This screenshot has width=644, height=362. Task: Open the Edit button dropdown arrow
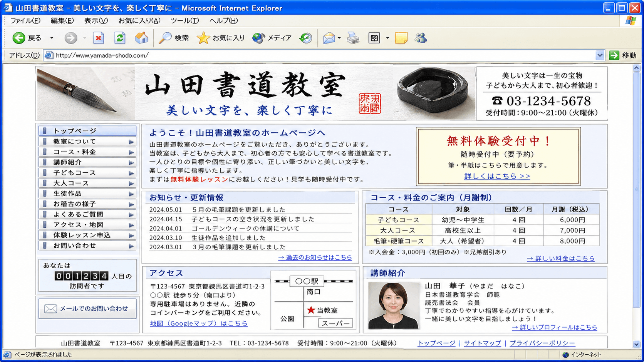387,38
